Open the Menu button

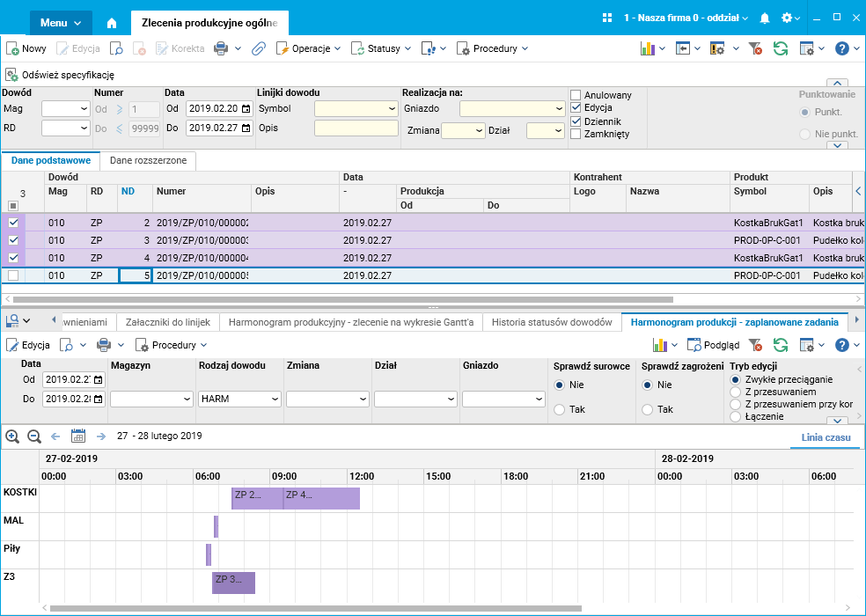pyautogui.click(x=61, y=23)
